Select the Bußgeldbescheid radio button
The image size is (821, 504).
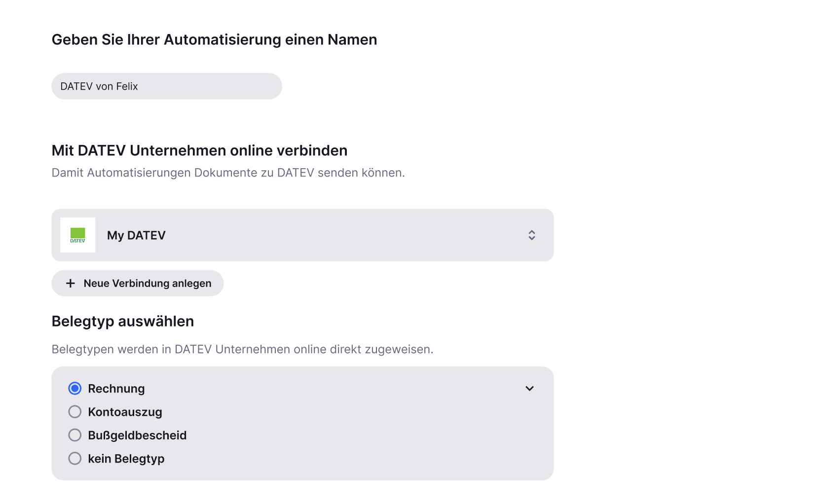click(75, 435)
